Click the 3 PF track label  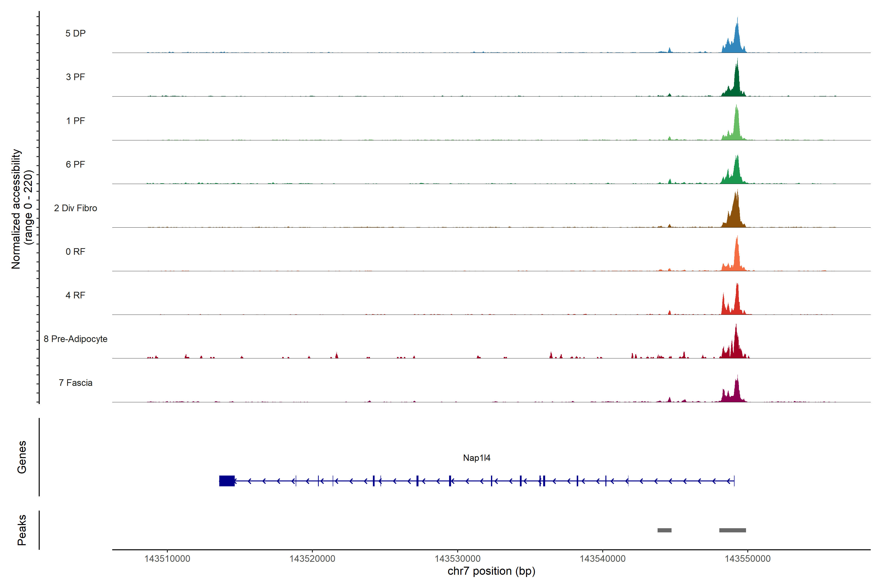coord(75,77)
